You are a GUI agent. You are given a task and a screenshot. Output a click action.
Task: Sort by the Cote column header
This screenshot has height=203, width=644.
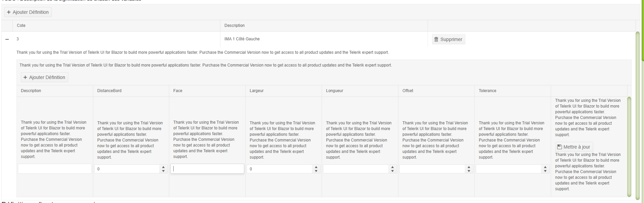tap(21, 26)
